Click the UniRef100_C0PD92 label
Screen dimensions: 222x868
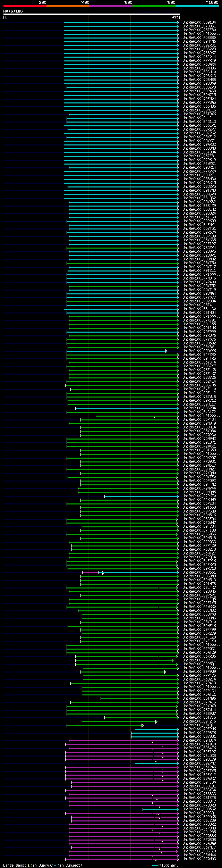coord(199,481)
